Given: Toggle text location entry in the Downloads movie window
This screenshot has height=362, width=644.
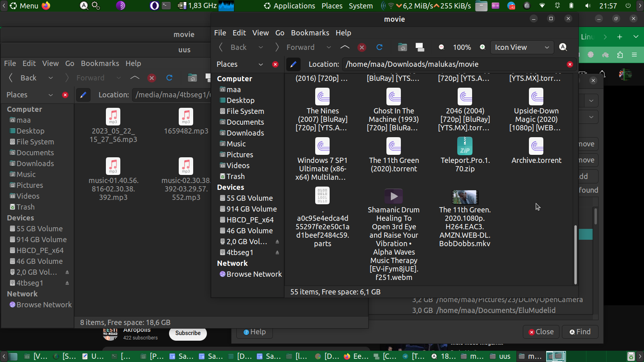Looking at the screenshot, I should click(293, 64).
